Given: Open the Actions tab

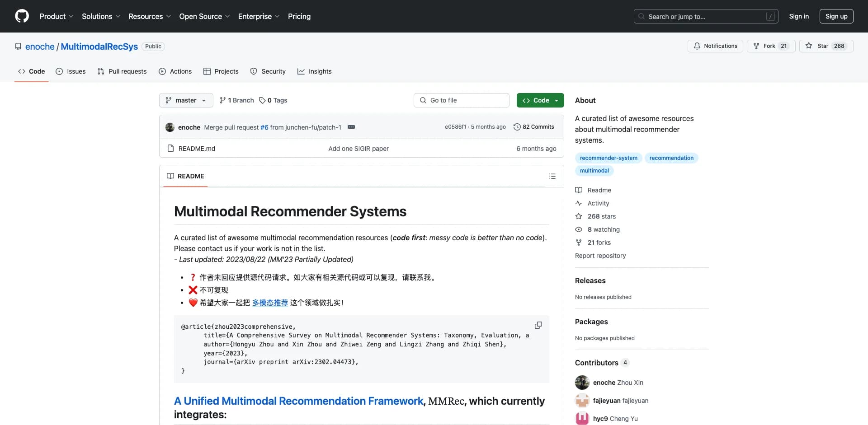Looking at the screenshot, I should point(175,71).
